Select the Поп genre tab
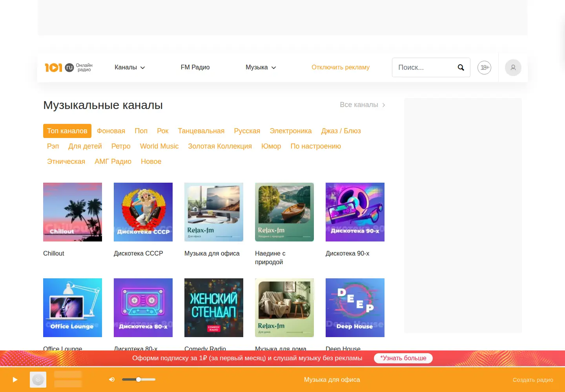Screen dimensions: 565x392 pyautogui.click(x=141, y=131)
